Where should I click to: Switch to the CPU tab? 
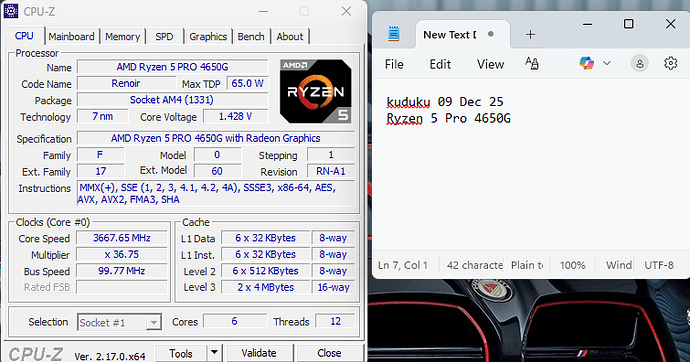pyautogui.click(x=24, y=36)
